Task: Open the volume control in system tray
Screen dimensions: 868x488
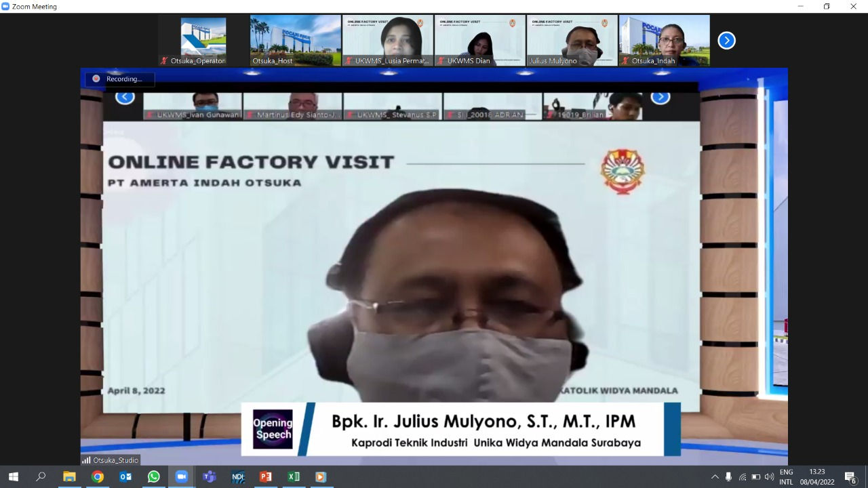Action: coord(769,476)
